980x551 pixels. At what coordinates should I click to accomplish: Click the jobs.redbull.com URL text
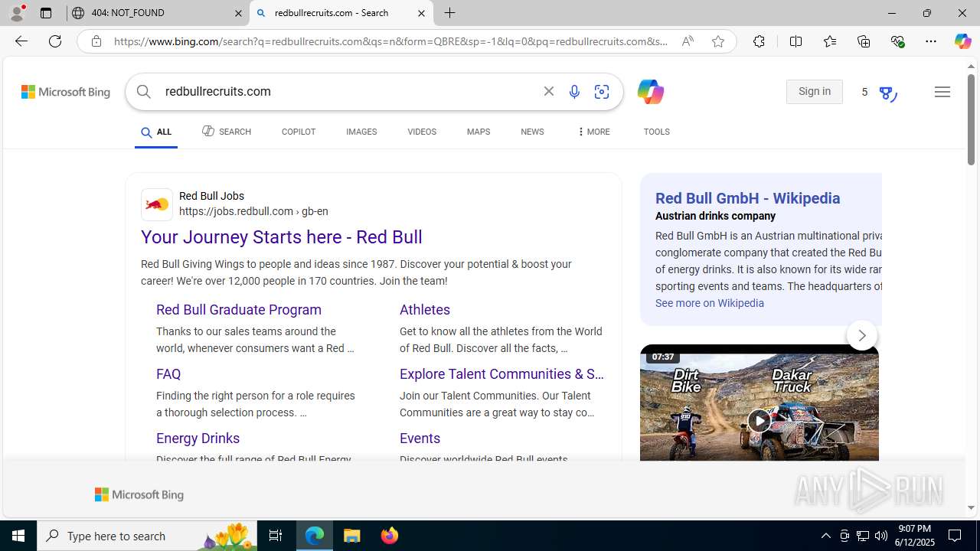click(253, 212)
